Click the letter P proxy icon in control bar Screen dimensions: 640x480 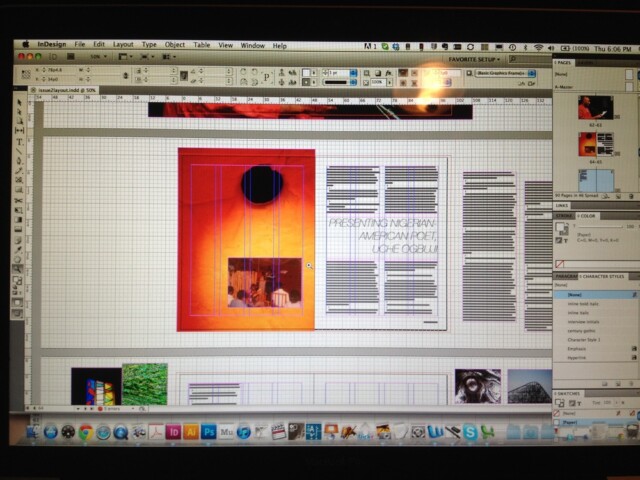click(x=267, y=77)
